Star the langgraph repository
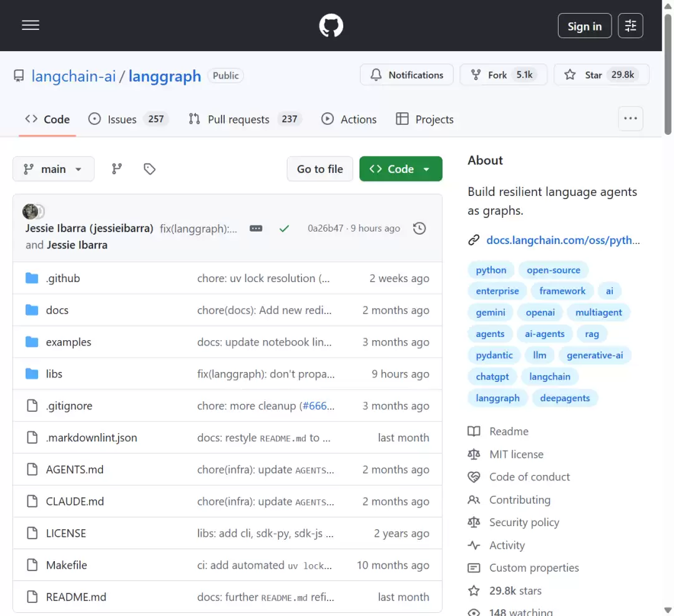This screenshot has height=616, width=674. point(601,75)
